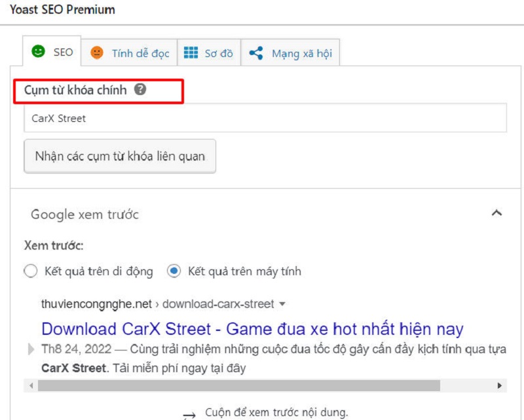This screenshot has width=524, height=420.
Task: Click the Xem trước: label
Action: click(x=54, y=246)
